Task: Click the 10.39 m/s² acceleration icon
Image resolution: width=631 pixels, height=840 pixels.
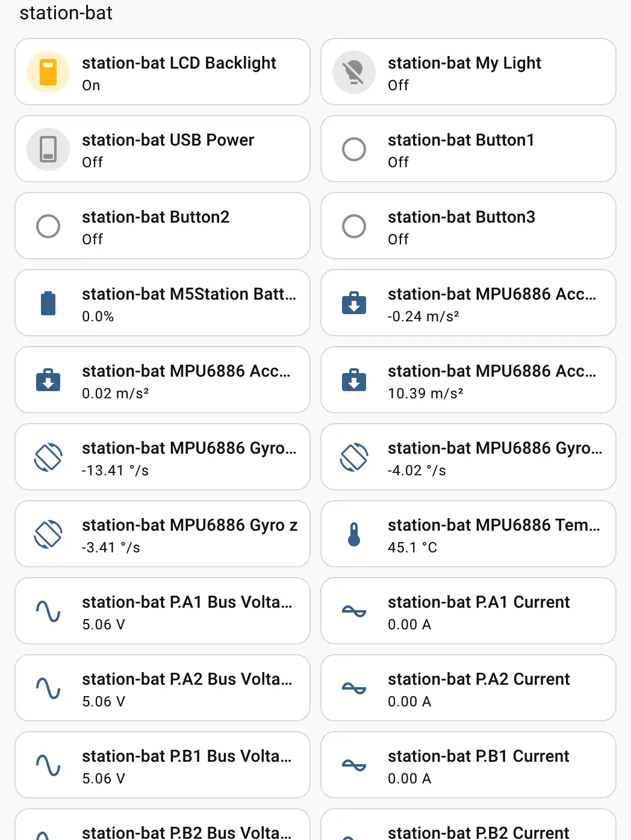Action: [x=354, y=380]
